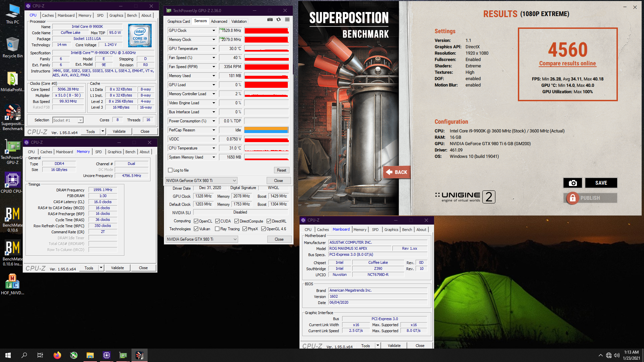Launch TechPowerUp GPU-Z desktop shortcut
The image size is (644, 362).
click(12, 153)
